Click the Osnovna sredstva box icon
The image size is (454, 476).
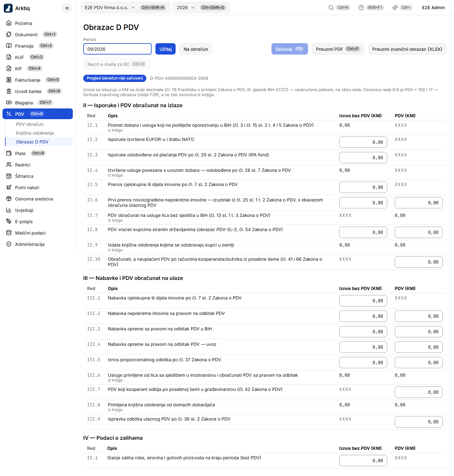click(9, 199)
